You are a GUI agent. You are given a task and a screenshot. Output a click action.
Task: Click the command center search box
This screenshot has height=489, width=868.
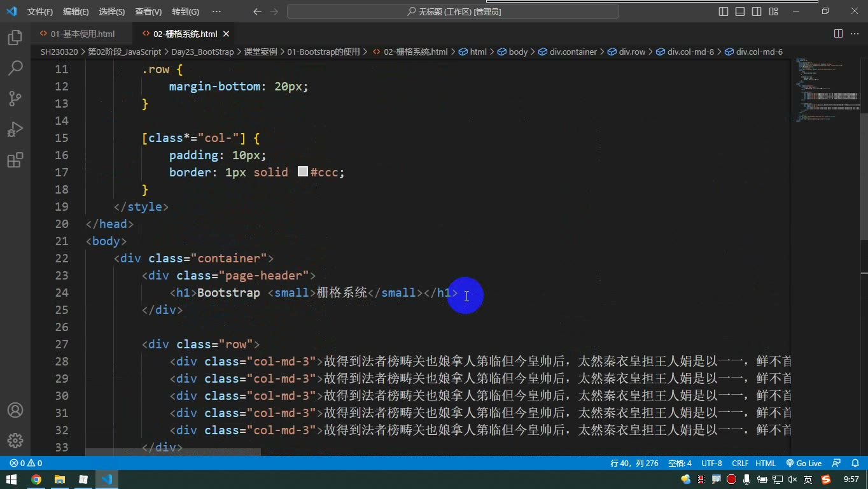coord(453,11)
